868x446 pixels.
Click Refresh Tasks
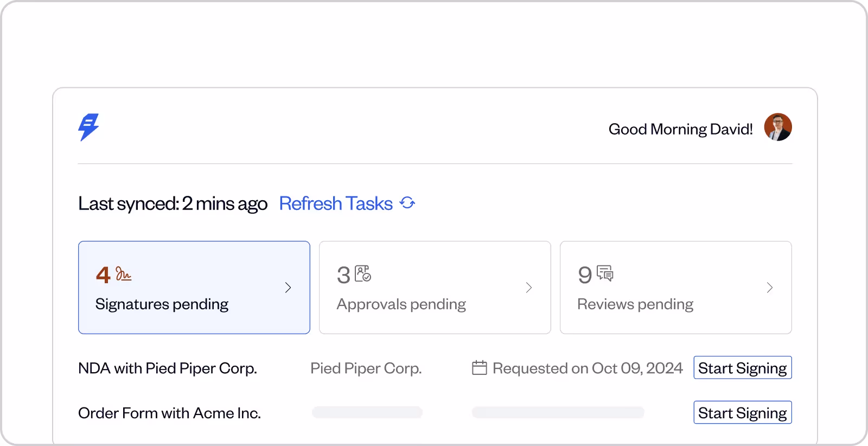[335, 203]
